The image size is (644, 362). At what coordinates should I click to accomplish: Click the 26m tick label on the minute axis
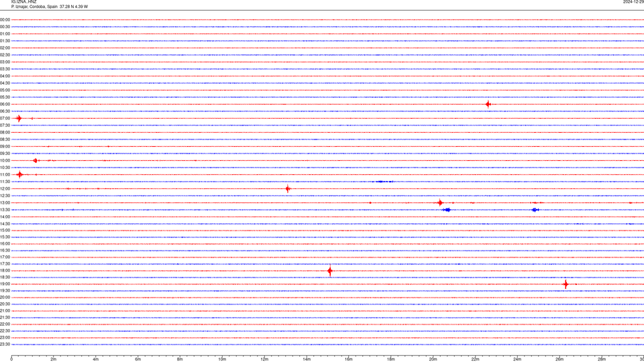tap(559, 359)
